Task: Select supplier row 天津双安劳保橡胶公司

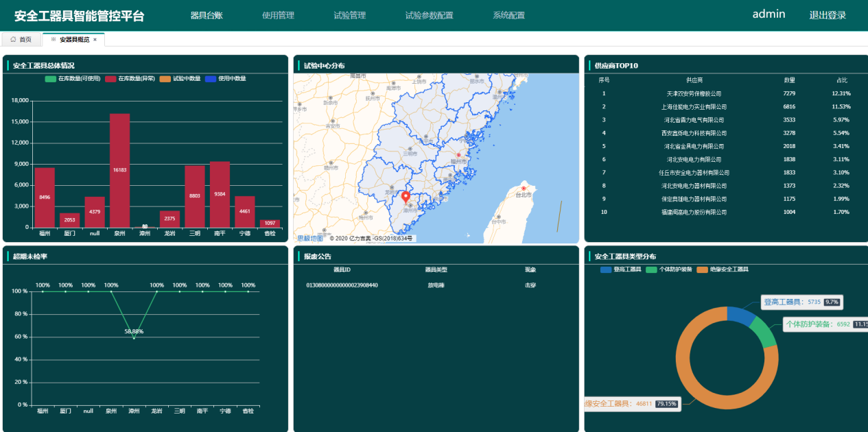Action: [725, 93]
